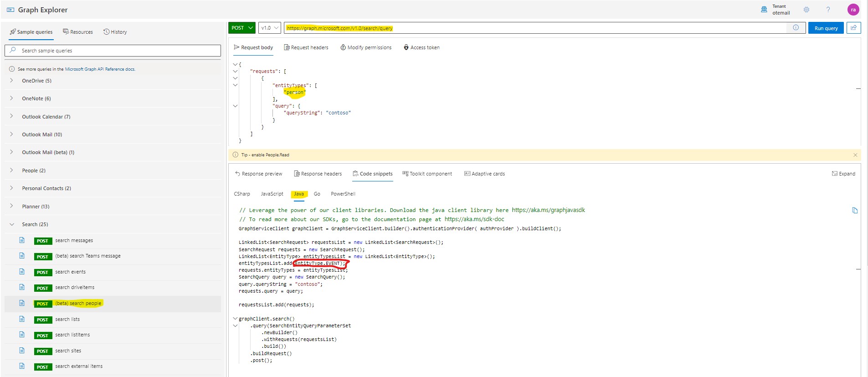Open the v1.0 version dropdown

[x=269, y=28]
